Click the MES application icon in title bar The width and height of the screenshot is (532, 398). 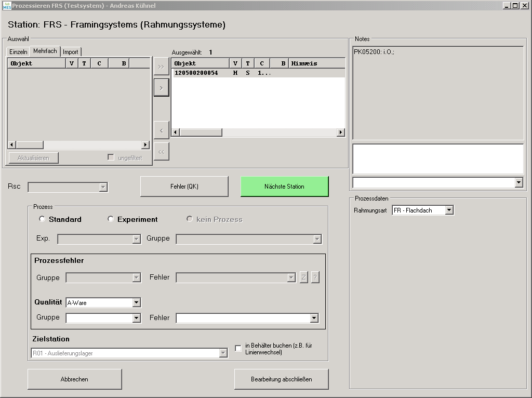(x=7, y=6)
